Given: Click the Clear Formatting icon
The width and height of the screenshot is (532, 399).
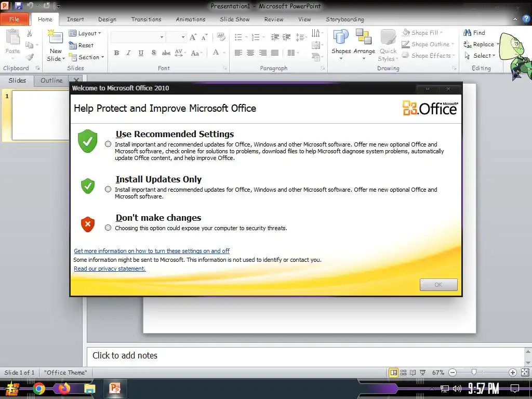Looking at the screenshot, I should coord(221,37).
